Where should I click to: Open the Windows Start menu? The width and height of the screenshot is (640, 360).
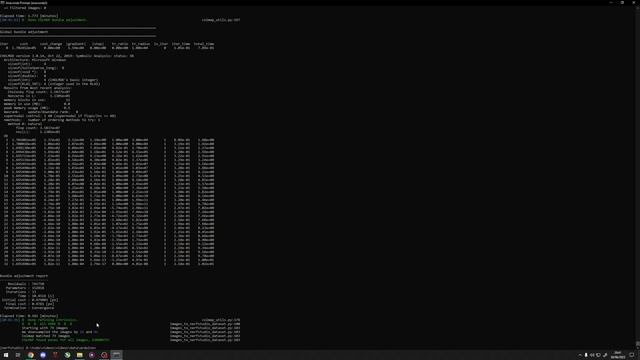pyautogui.click(x=6, y=355)
